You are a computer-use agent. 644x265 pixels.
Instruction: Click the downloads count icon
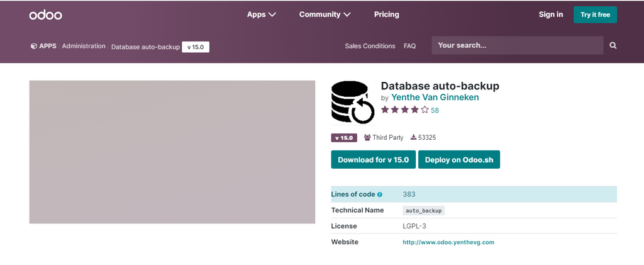413,137
